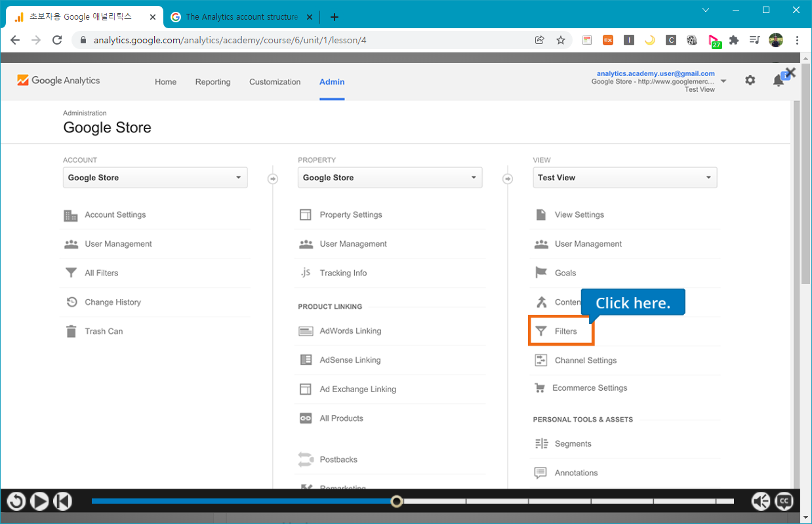This screenshot has height=524, width=812.
Task: Click the Trash Can icon
Action: tap(71, 331)
